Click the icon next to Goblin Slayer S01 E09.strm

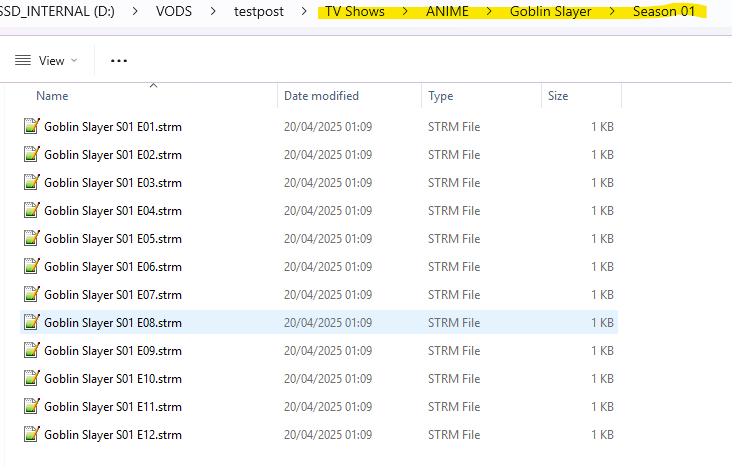(x=31, y=351)
